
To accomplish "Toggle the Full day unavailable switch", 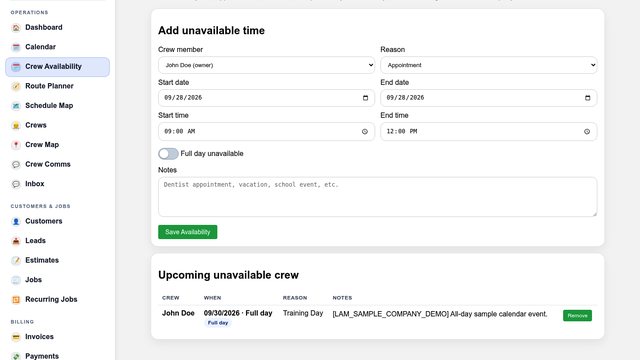I will tap(168, 154).
